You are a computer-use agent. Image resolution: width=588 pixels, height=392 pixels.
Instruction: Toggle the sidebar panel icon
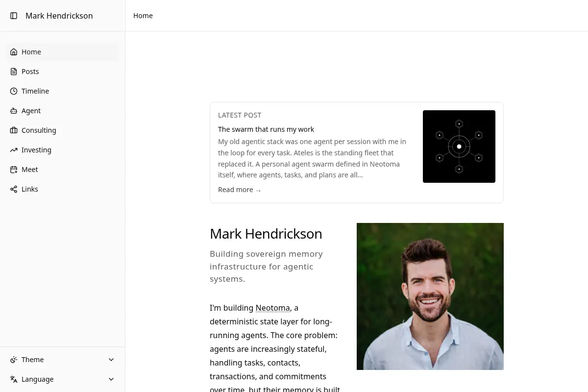(x=14, y=16)
